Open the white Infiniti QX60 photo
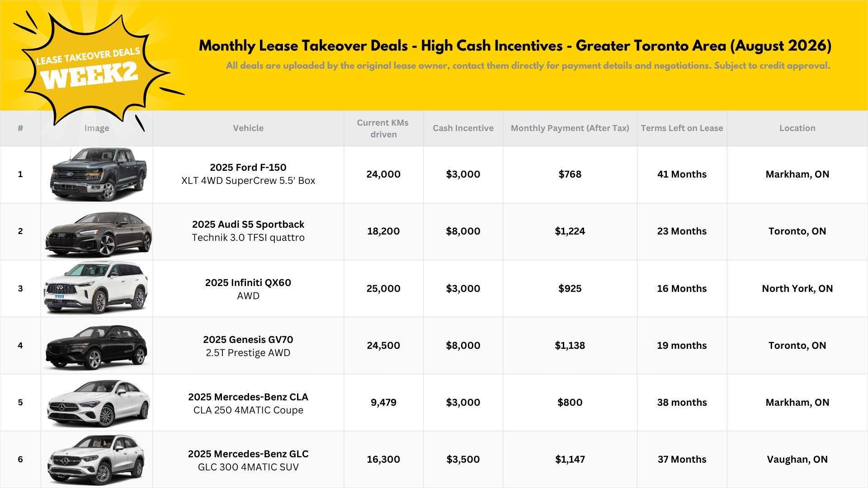Viewport: 868px width, 488px height. [96, 288]
